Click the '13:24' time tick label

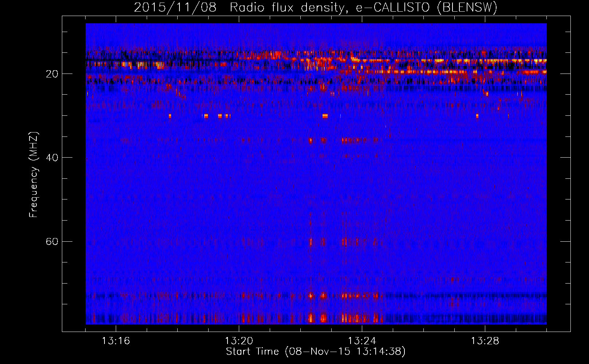pos(362,341)
